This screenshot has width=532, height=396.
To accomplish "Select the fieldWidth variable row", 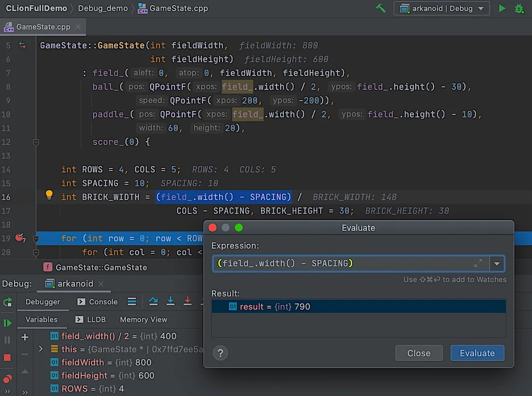I will 119,363.
